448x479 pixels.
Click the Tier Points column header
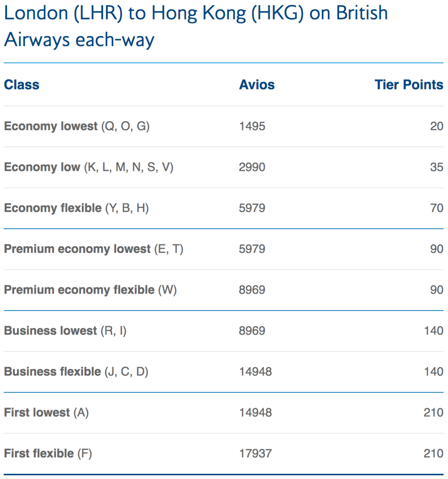pyautogui.click(x=409, y=85)
